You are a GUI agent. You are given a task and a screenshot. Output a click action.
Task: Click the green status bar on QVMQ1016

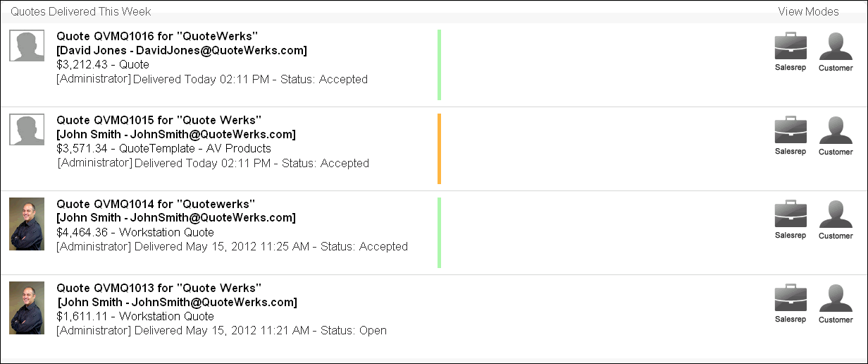click(x=439, y=65)
